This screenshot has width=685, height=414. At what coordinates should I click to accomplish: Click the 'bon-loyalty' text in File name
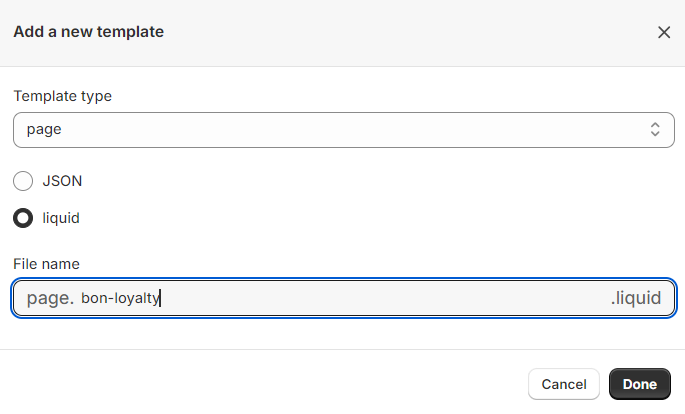(120, 298)
